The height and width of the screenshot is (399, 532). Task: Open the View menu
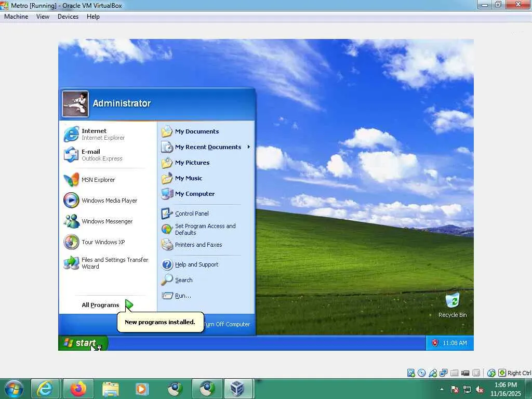(43, 17)
